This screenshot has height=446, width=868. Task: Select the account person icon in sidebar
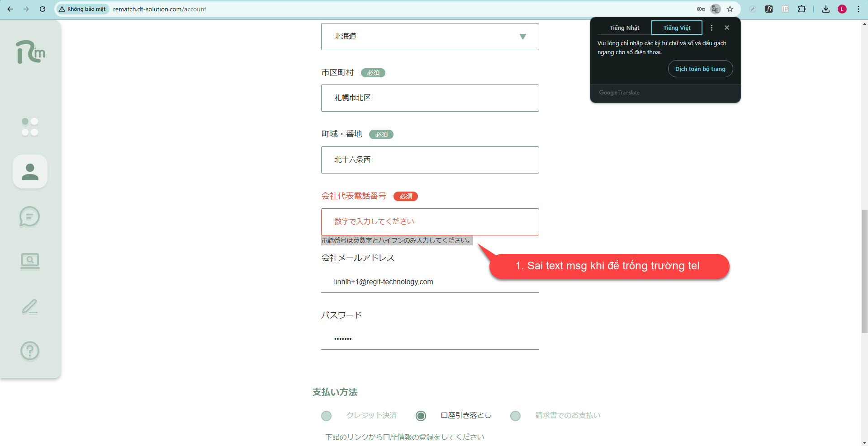[x=30, y=172]
